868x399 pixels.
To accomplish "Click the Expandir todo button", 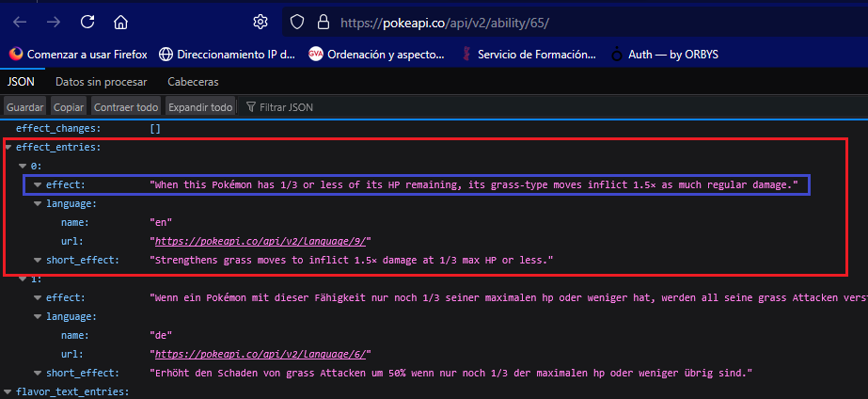I will [x=200, y=107].
